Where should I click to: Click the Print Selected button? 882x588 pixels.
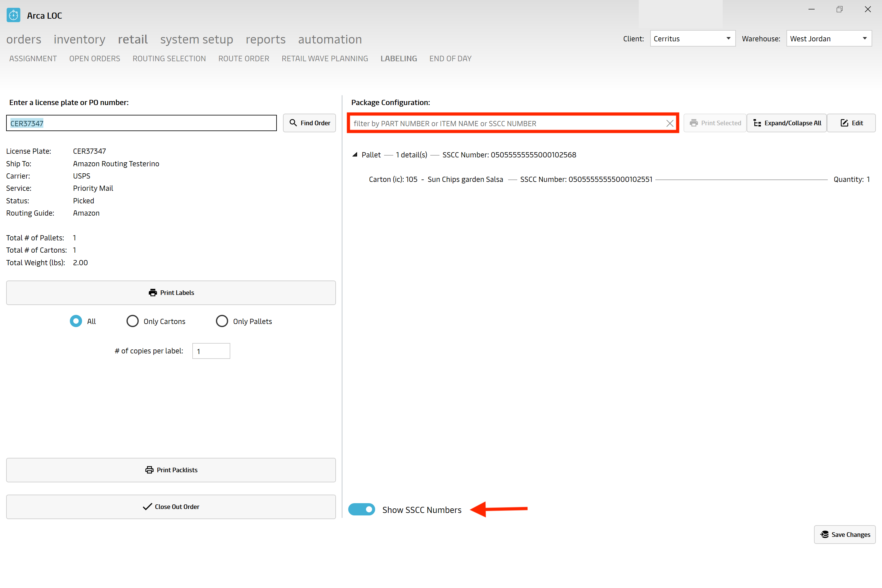pos(715,123)
